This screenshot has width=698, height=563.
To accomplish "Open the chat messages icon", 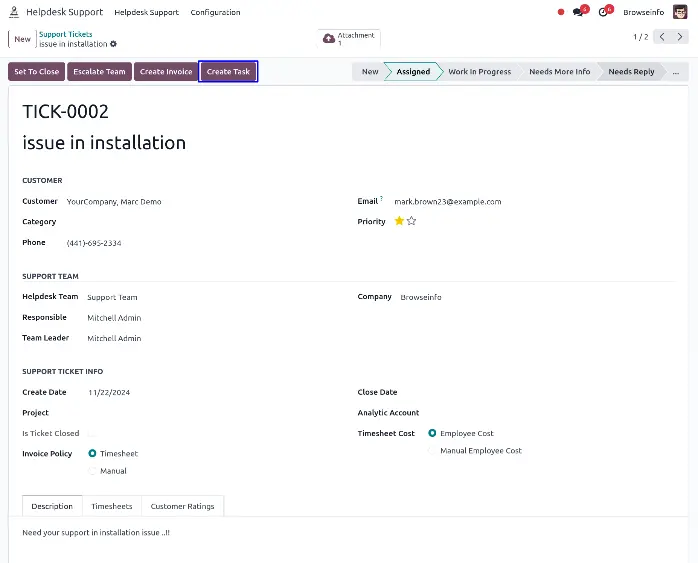I will (578, 12).
